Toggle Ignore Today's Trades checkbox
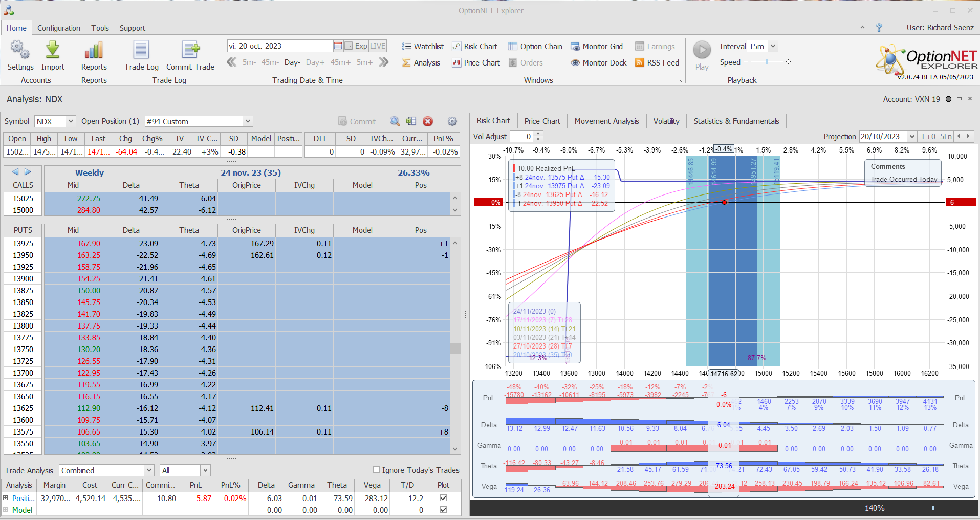This screenshot has height=520, width=980. (377, 470)
